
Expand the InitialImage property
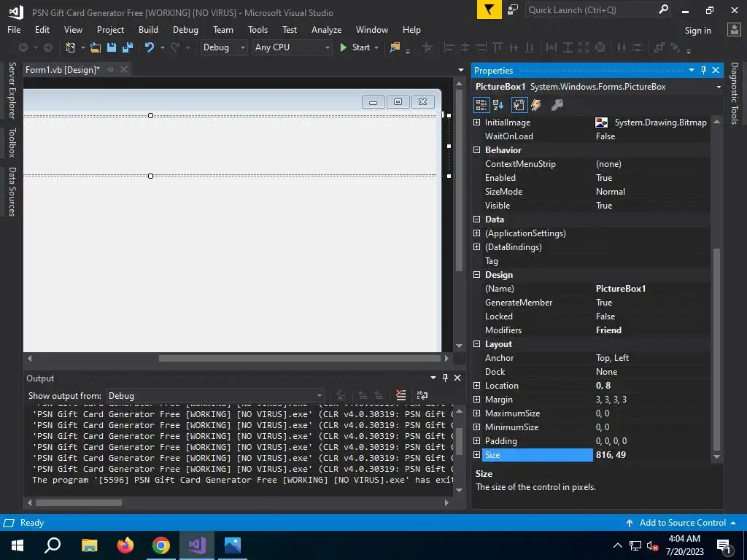pyautogui.click(x=477, y=122)
